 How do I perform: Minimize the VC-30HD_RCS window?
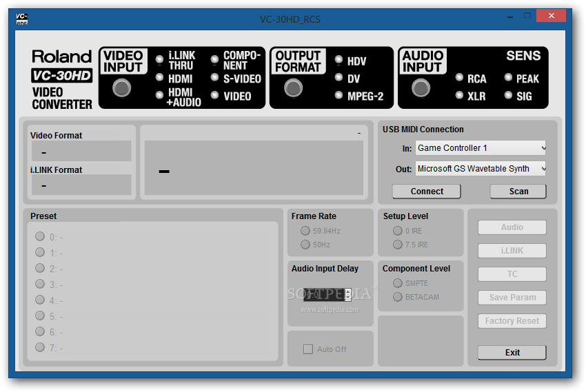click(509, 16)
